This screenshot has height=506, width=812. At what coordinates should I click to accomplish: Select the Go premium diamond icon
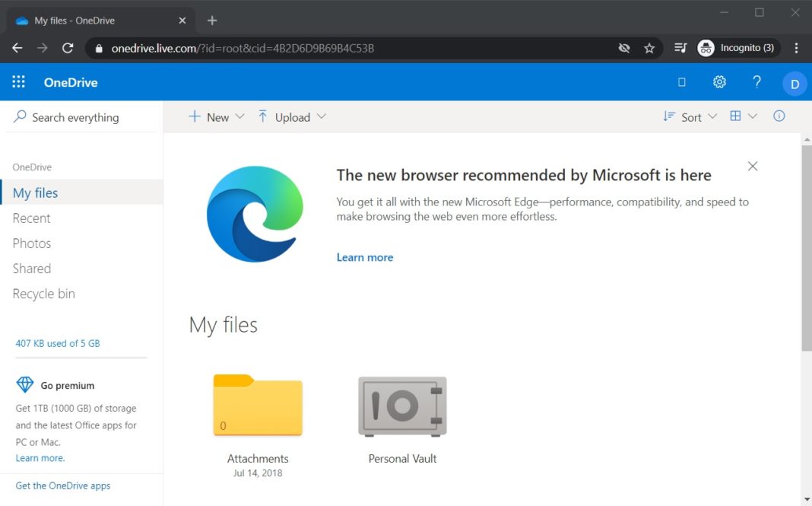[24, 385]
